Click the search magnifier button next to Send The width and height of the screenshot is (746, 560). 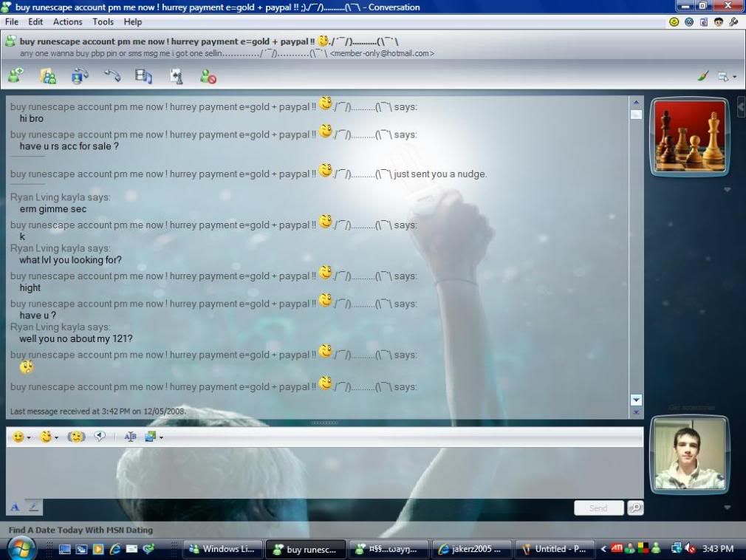(x=635, y=508)
